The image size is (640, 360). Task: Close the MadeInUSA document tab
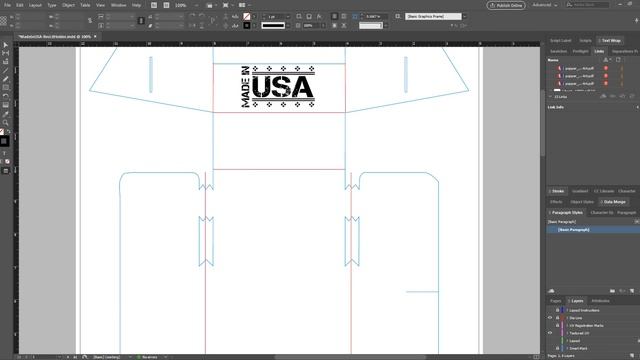point(95,36)
